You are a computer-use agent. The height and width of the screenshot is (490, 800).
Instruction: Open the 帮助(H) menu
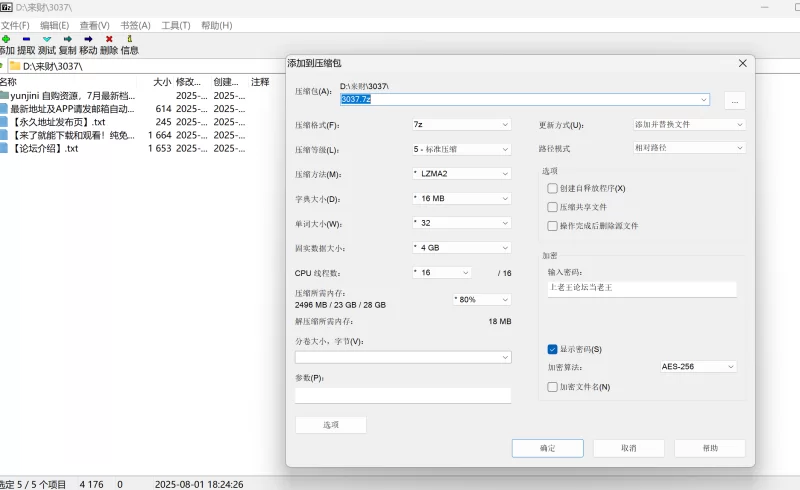(x=217, y=26)
